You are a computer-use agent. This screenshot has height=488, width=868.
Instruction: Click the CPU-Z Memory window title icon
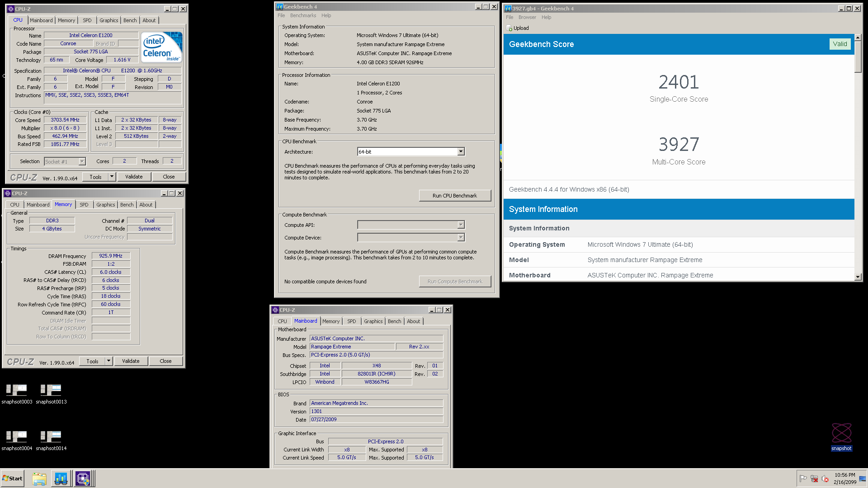tap(8, 193)
